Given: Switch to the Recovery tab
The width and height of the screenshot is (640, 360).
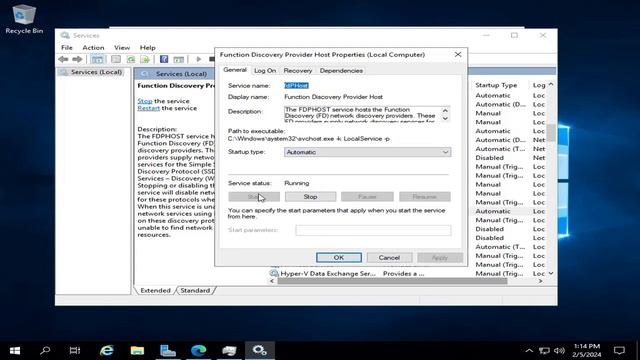Looking at the screenshot, I should 298,71.
